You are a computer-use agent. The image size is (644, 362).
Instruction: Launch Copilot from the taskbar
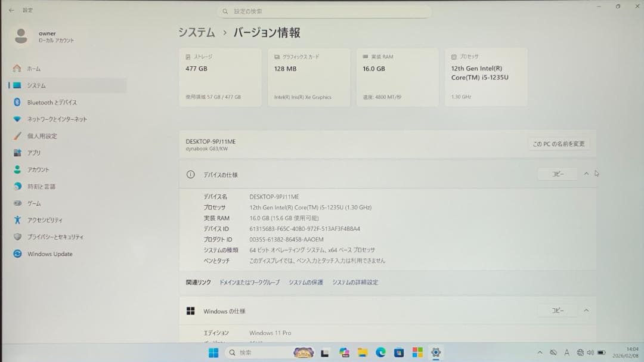coord(344,352)
